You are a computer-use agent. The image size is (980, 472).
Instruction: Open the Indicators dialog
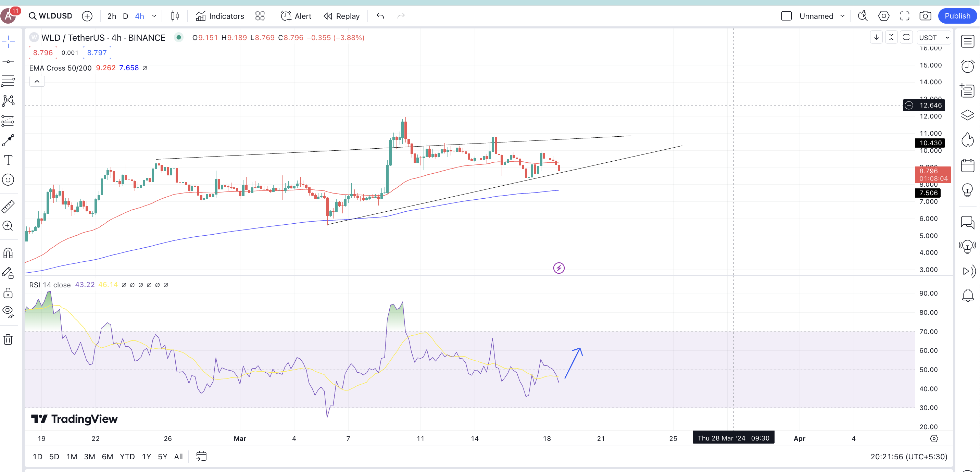[220, 16]
